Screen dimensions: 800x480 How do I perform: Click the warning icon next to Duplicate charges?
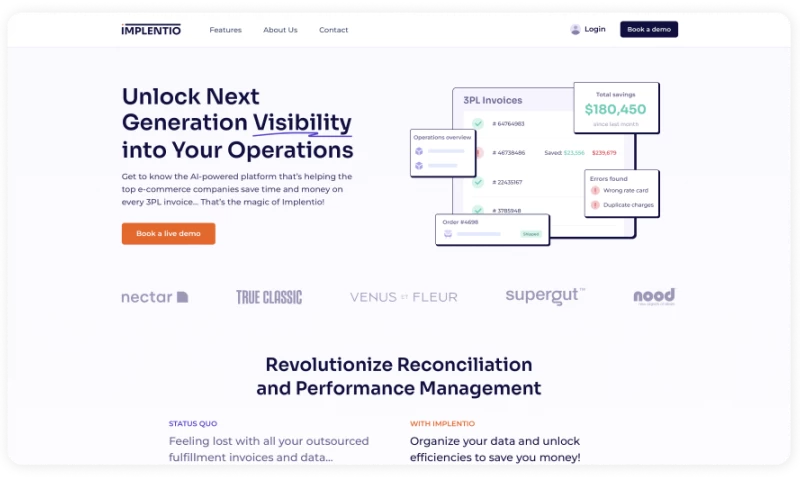(x=595, y=205)
